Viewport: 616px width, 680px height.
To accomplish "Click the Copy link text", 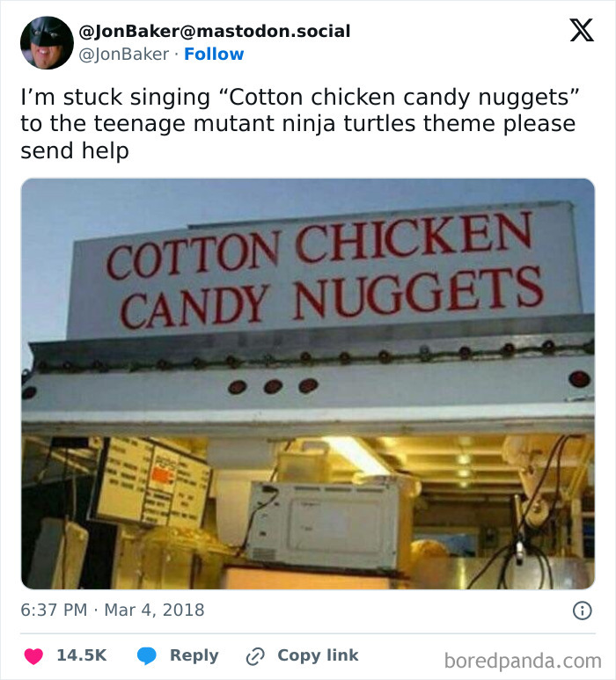I will pyautogui.click(x=318, y=655).
